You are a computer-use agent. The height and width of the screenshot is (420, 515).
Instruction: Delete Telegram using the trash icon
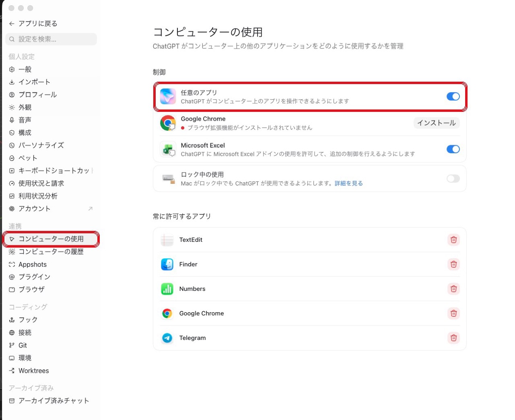[x=453, y=338]
